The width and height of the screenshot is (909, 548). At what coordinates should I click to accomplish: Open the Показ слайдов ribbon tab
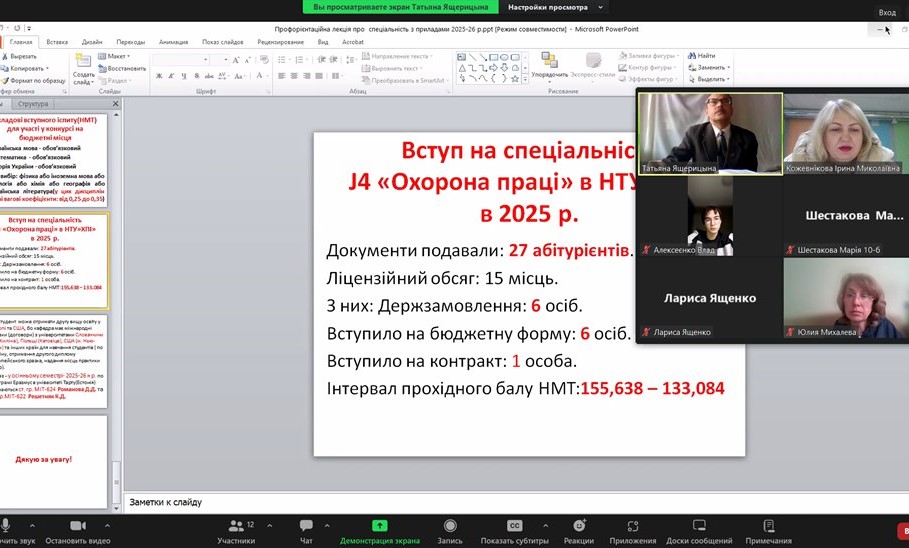coord(223,42)
